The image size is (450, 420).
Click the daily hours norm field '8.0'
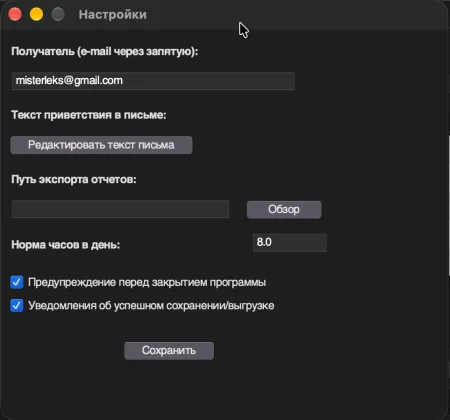290,242
